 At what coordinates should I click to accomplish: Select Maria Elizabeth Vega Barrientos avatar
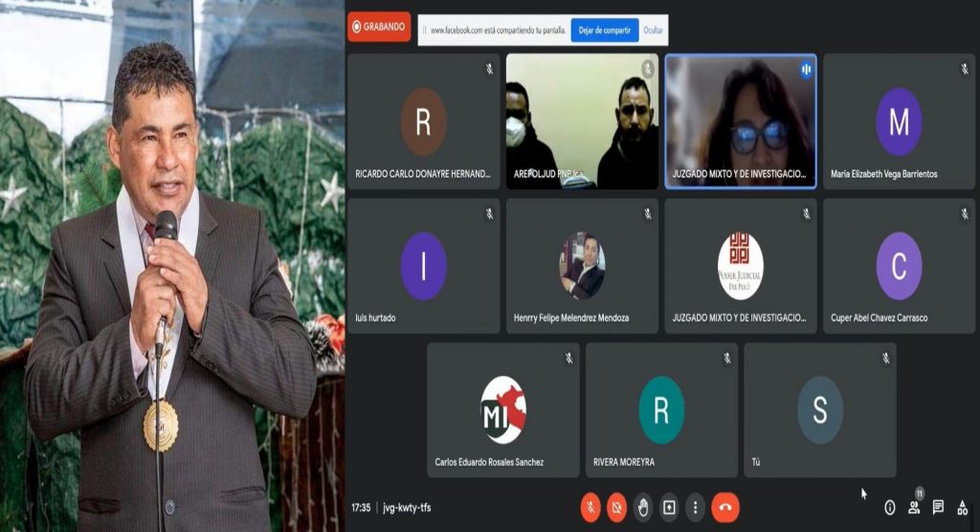899,122
